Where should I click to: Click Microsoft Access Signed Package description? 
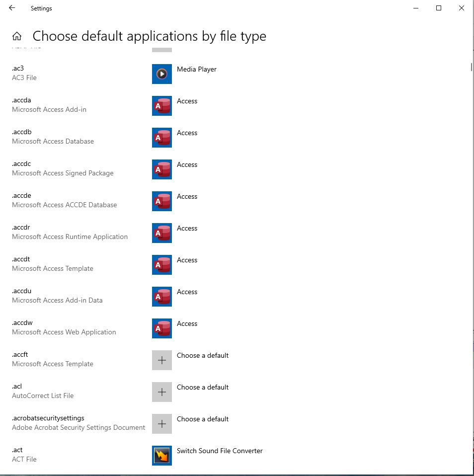coord(63,173)
